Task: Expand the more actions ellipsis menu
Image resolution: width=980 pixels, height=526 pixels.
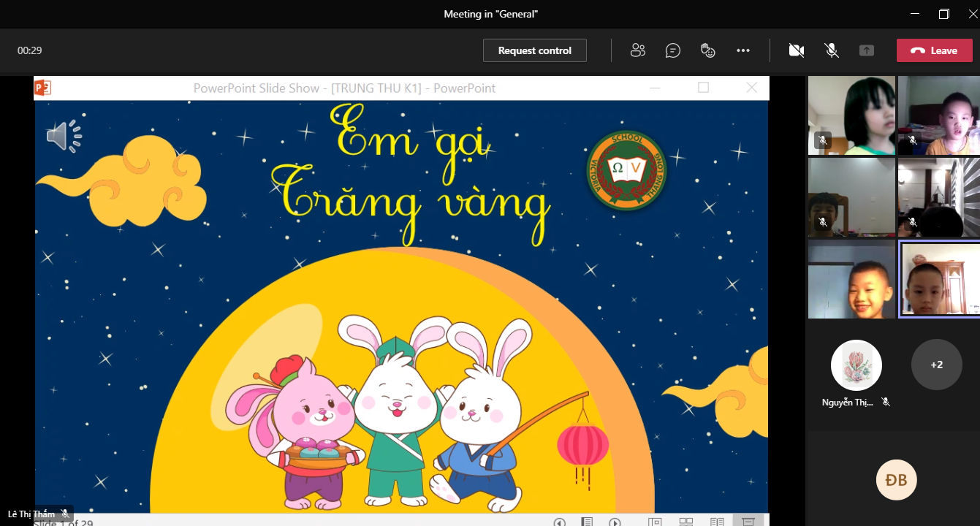Action: (x=743, y=50)
